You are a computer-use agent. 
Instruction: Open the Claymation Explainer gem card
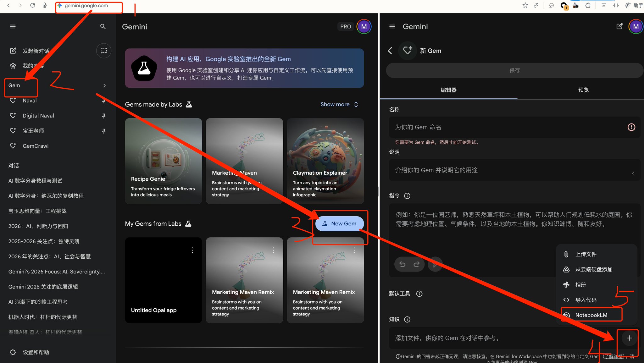click(325, 161)
